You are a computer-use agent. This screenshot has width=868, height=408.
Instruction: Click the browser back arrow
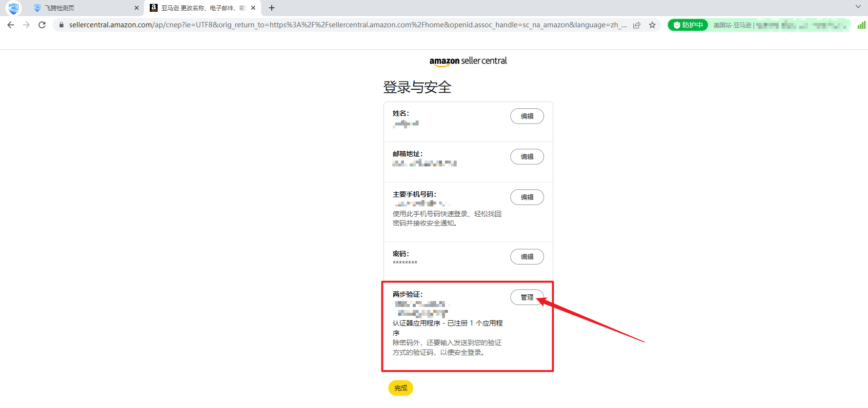[x=11, y=25]
